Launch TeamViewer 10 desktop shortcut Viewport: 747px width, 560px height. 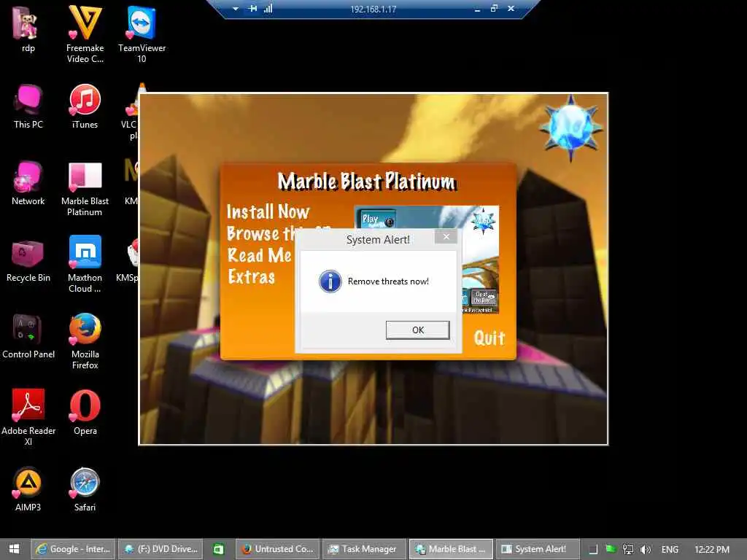tap(142, 34)
